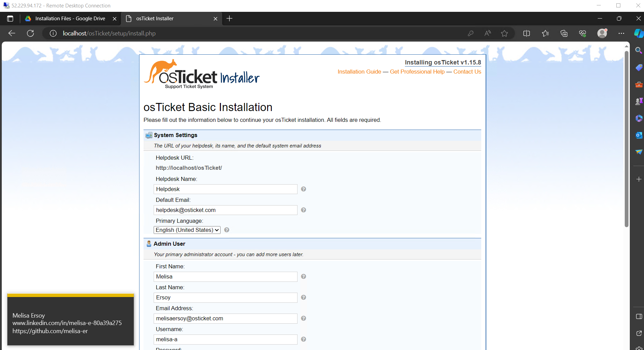
Task: Focus the Default Email text box
Action: pyautogui.click(x=225, y=210)
